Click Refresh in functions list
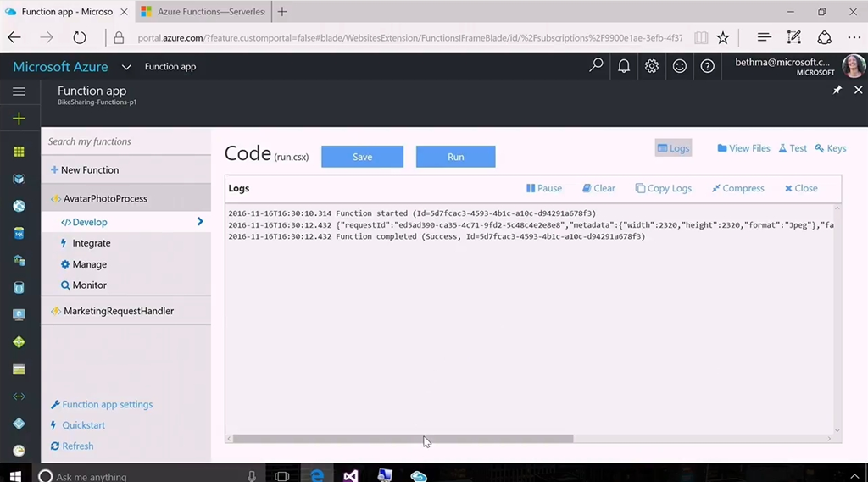Image resolution: width=868 pixels, height=482 pixels. pos(72,446)
